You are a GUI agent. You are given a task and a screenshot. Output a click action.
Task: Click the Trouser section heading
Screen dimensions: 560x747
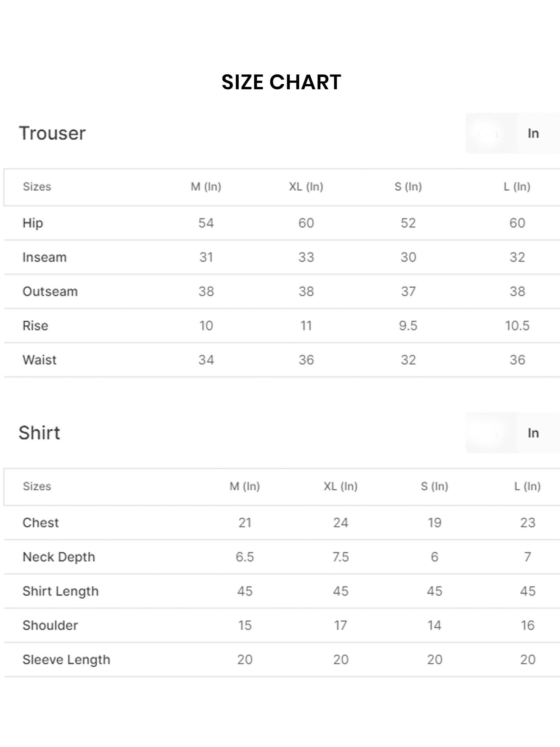pos(52,133)
